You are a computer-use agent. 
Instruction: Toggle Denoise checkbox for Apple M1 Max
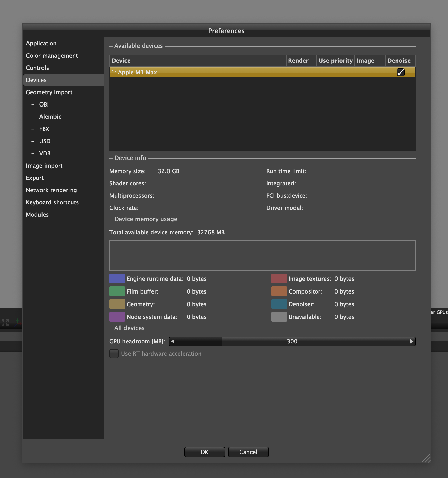(400, 72)
